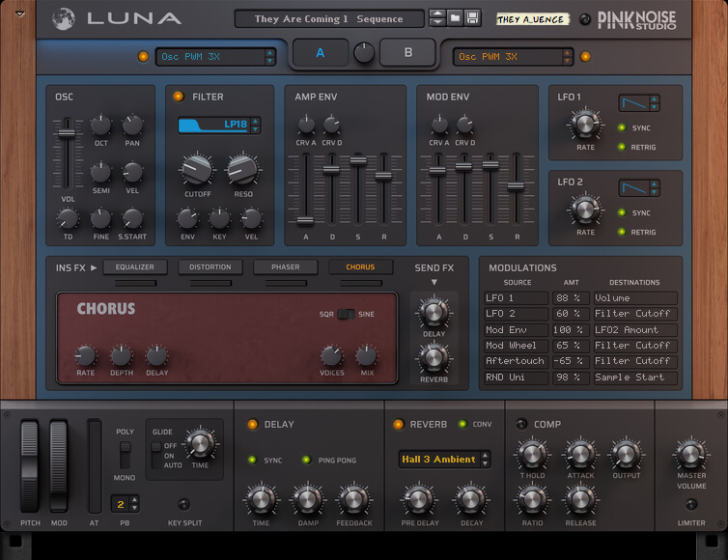Toggle layer B power LED
This screenshot has width=728, height=560.
(x=585, y=57)
